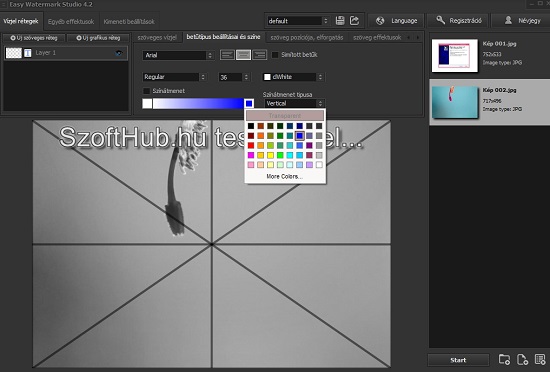Viewport: 550px width, 372px height.
Task: Pick the maroon swatch in the palette
Action: point(251,136)
